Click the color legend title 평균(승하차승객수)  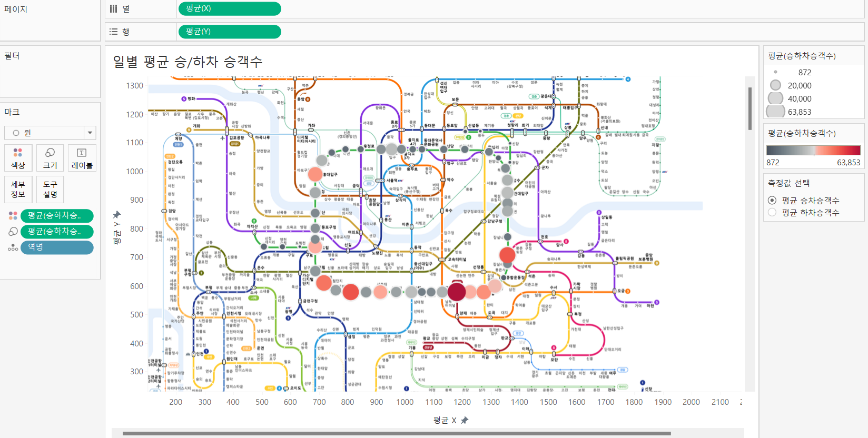pos(802,133)
